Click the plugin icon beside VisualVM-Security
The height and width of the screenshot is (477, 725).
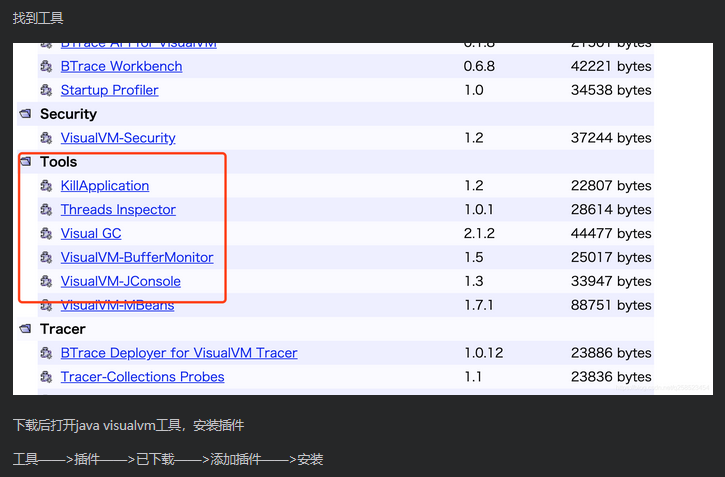[x=46, y=138]
